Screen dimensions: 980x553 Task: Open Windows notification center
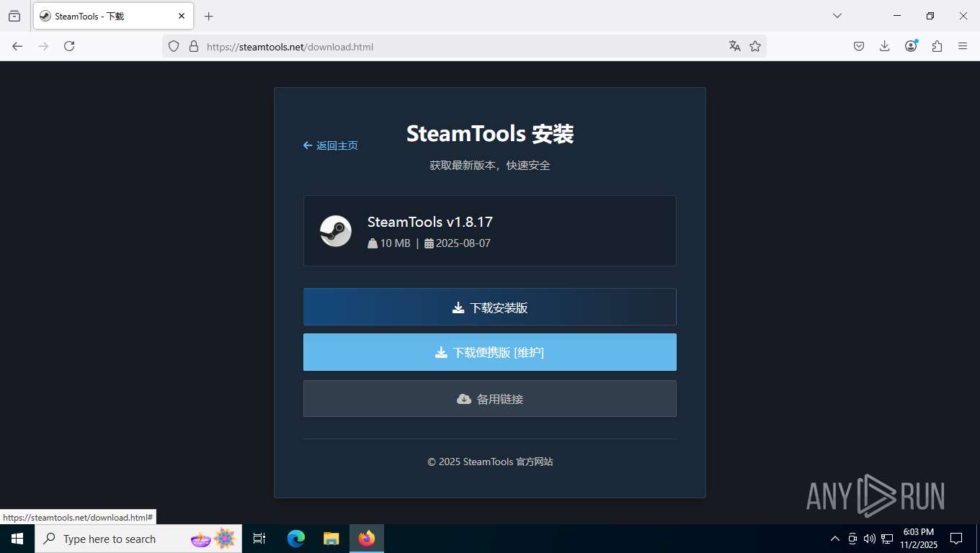tap(956, 539)
